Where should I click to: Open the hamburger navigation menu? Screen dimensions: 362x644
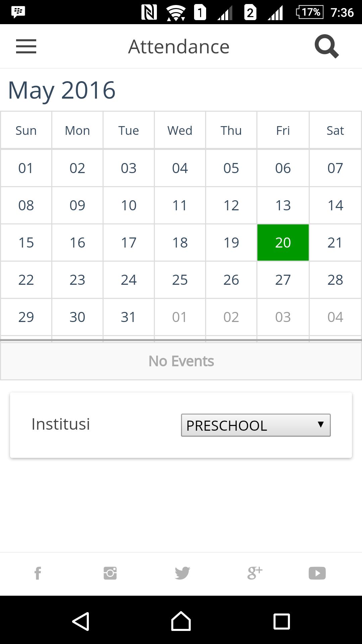(x=26, y=46)
